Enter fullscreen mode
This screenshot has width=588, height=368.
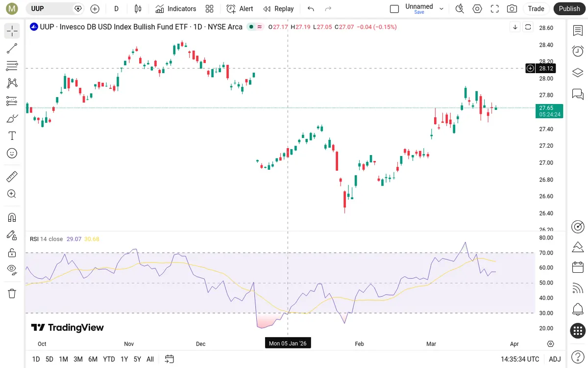coord(495,9)
